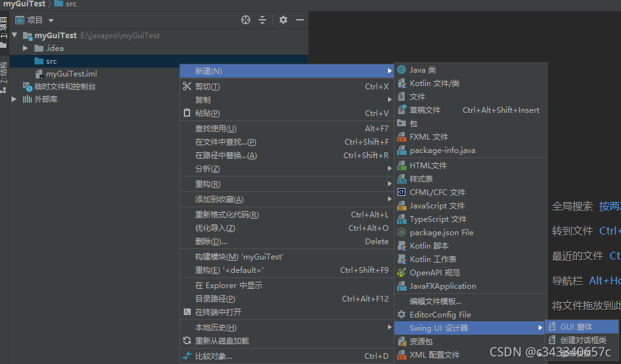Hide the project panel with minus icon
The width and height of the screenshot is (621, 364).
click(300, 20)
